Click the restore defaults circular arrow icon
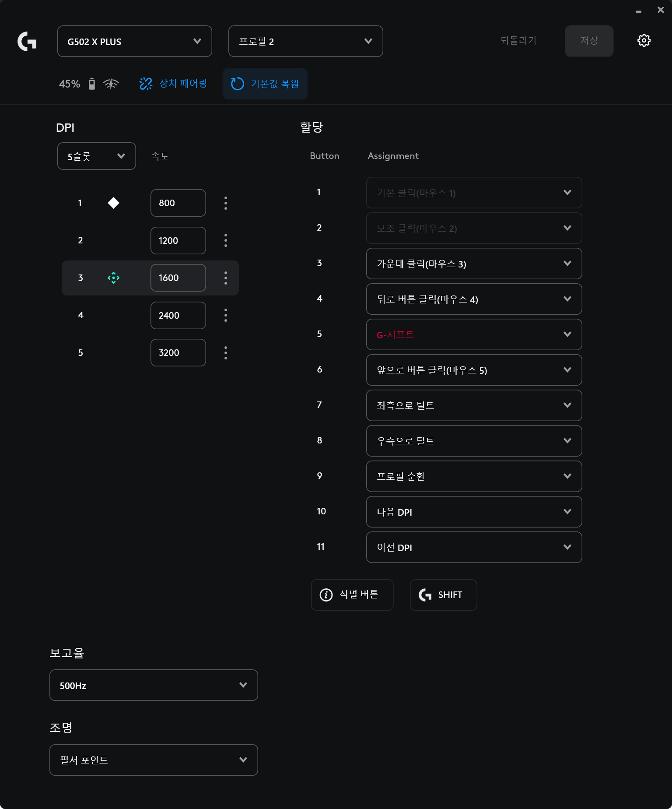The height and width of the screenshot is (809, 672). coord(238,84)
